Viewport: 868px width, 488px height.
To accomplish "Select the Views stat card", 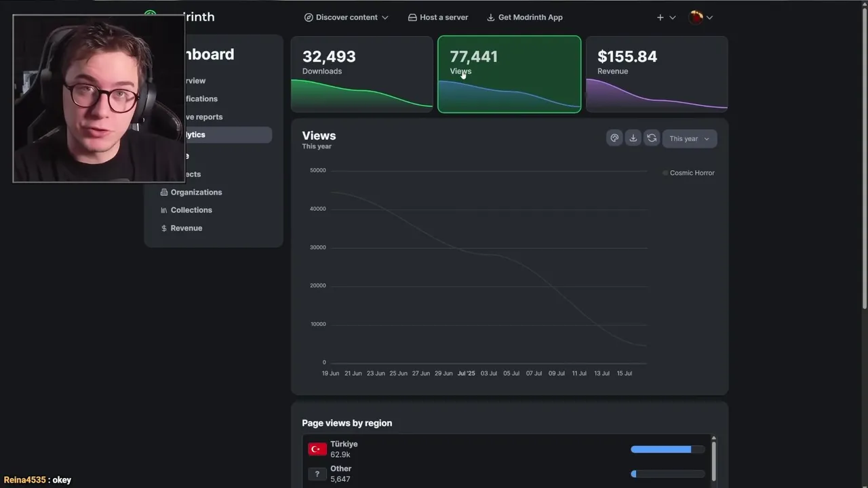I will 509,75.
